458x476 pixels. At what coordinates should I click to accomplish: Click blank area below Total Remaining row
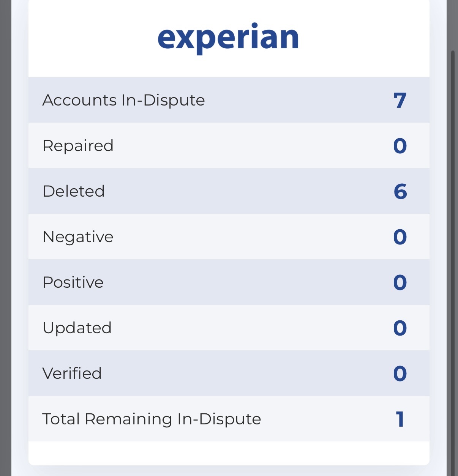click(x=229, y=453)
